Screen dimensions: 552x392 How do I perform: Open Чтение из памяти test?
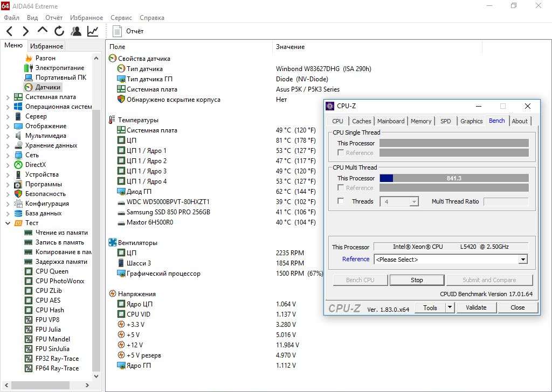[56, 233]
